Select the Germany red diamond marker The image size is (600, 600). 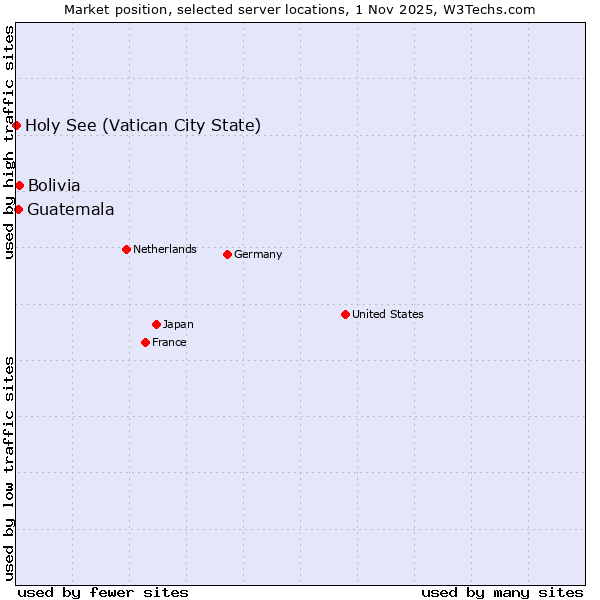227,254
